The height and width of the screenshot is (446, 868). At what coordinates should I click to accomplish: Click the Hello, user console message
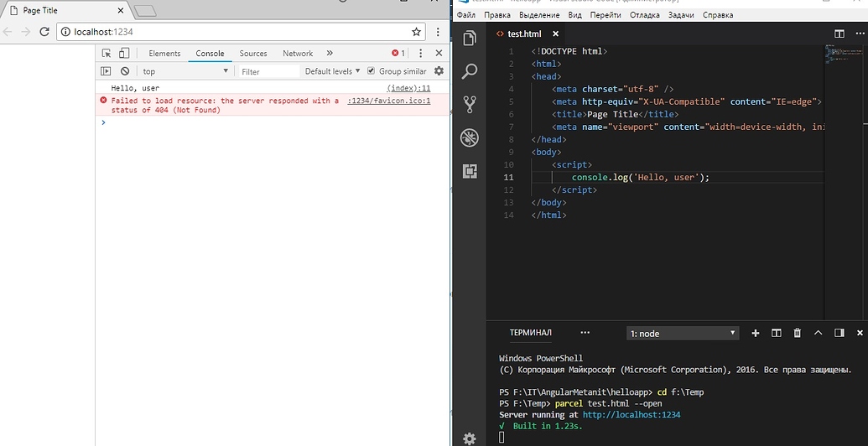(135, 88)
